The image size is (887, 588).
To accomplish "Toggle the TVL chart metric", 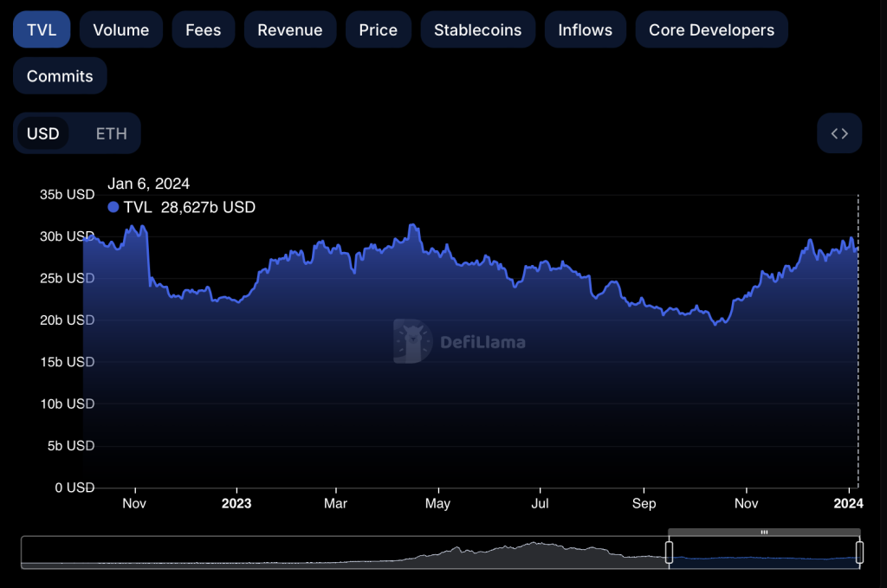I will point(42,29).
